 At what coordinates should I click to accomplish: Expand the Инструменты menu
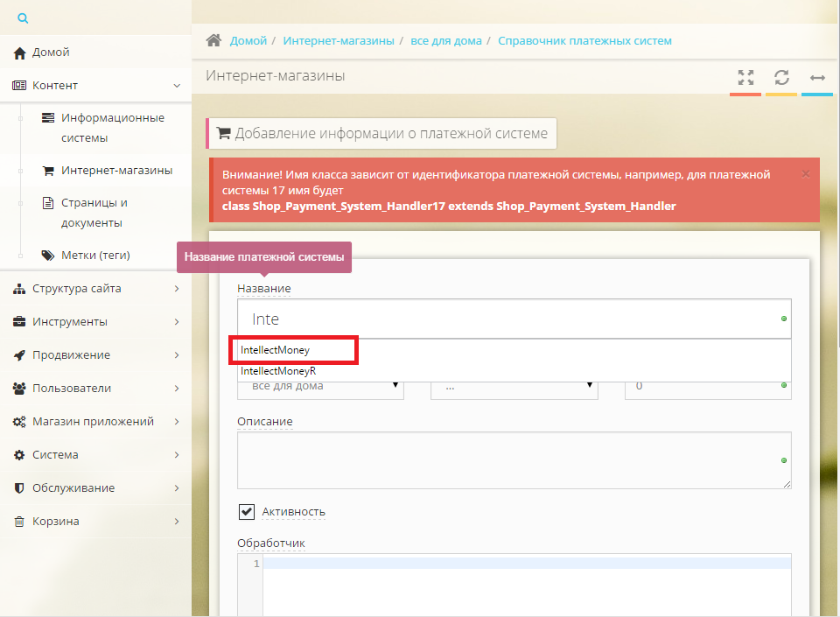point(70,322)
